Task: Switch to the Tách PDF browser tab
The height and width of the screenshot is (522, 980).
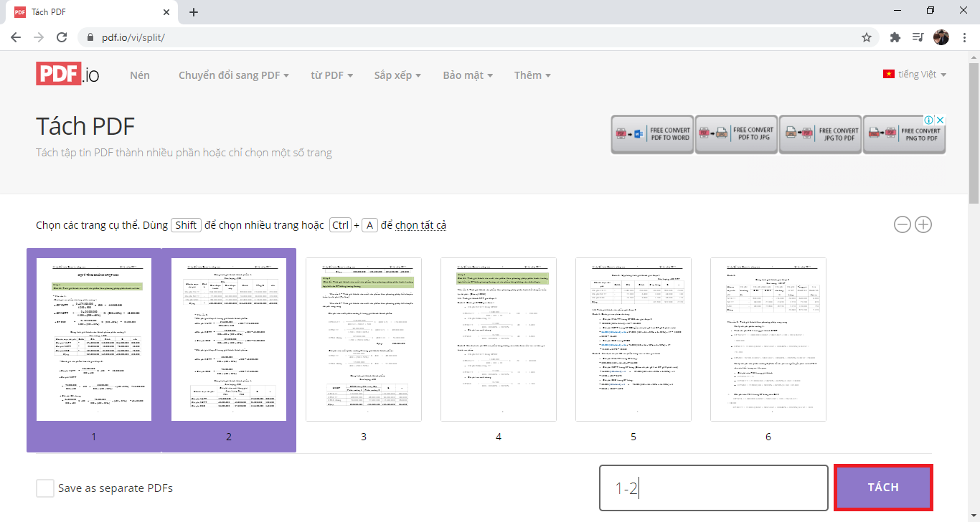Action: pyautogui.click(x=92, y=12)
